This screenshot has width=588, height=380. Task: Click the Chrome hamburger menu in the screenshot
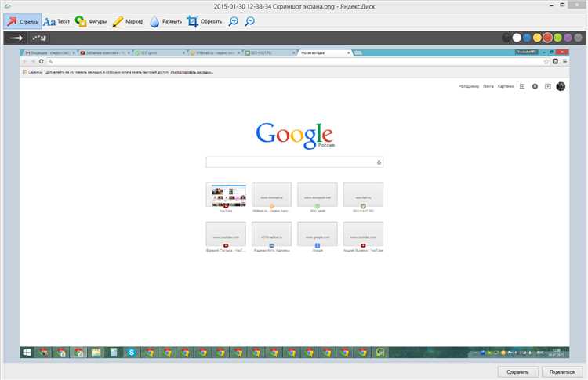pos(564,61)
